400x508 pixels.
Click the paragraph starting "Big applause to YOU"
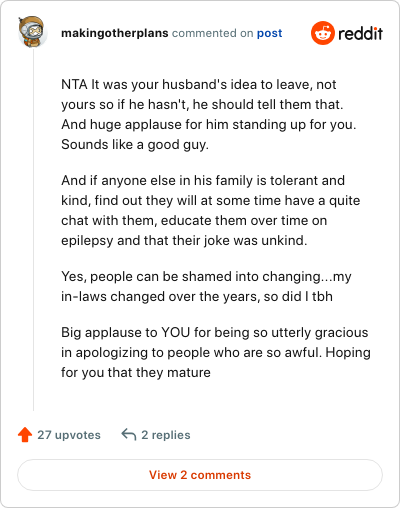(x=216, y=352)
